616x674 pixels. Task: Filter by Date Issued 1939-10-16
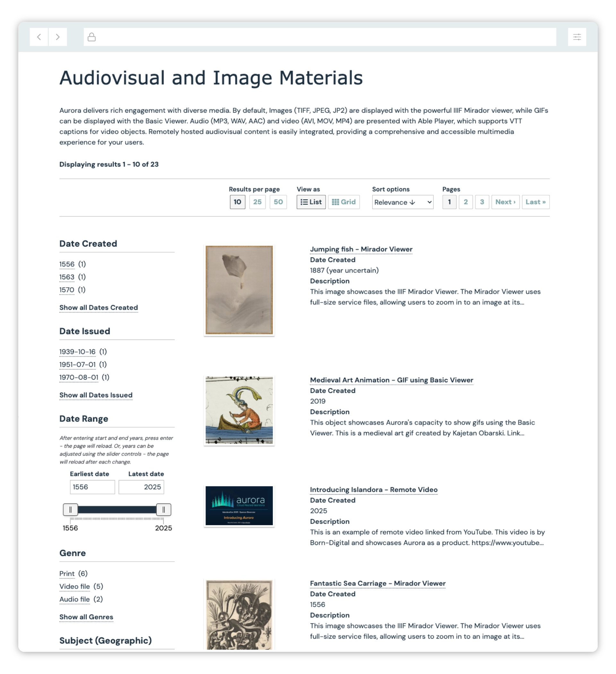click(78, 352)
